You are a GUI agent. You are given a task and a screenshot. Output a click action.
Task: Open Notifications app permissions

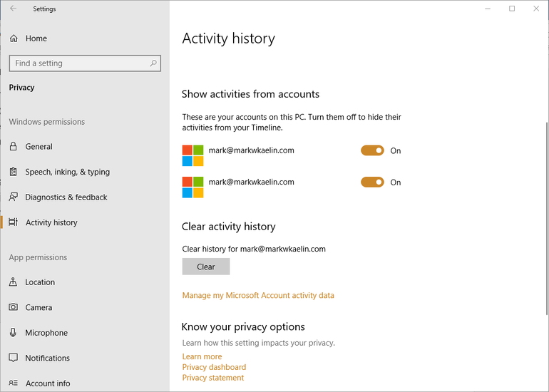(47, 358)
